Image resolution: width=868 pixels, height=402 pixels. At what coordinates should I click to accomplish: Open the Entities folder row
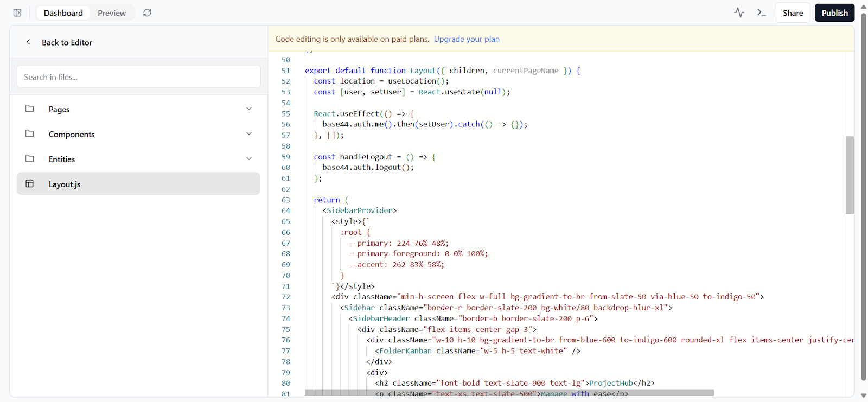[x=139, y=159]
